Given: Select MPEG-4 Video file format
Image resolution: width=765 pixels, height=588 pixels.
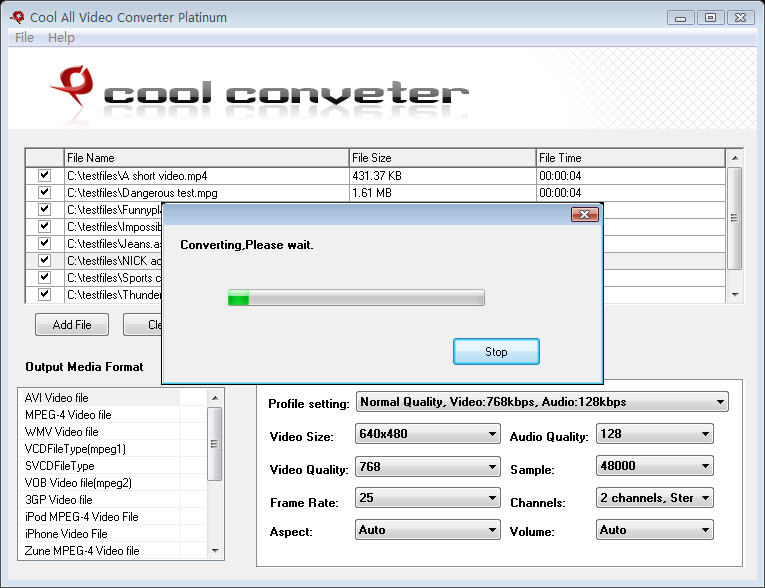Looking at the screenshot, I should [x=112, y=415].
